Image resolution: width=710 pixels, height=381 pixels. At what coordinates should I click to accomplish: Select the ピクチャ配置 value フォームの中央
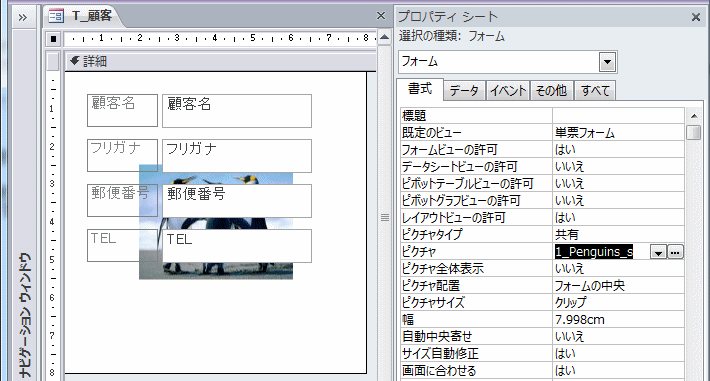(x=618, y=286)
